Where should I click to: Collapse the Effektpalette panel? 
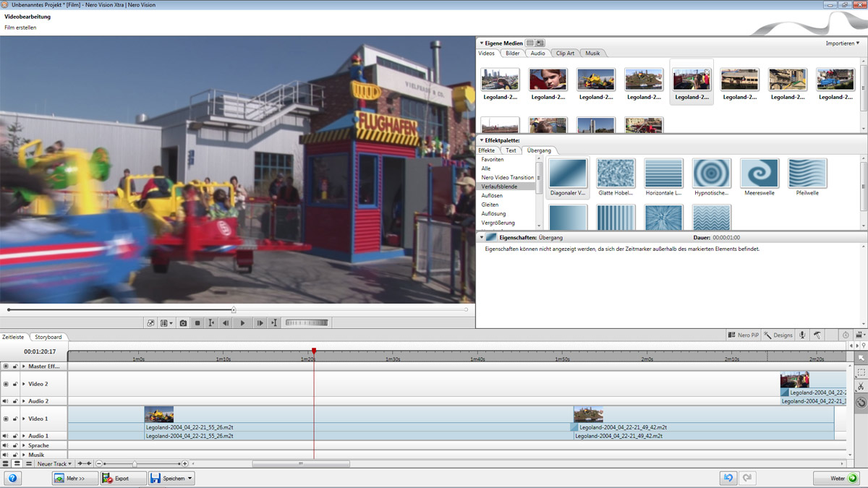pos(481,140)
